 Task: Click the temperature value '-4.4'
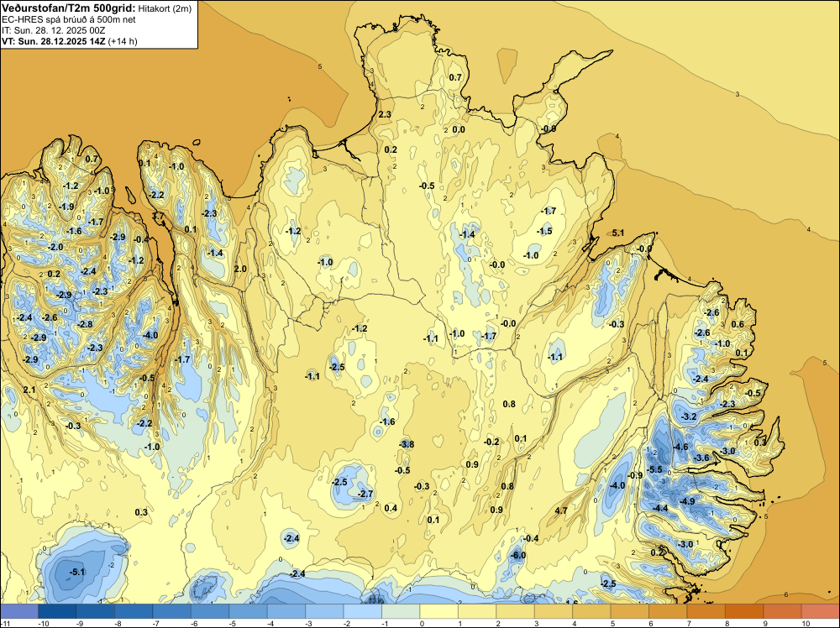point(660,508)
